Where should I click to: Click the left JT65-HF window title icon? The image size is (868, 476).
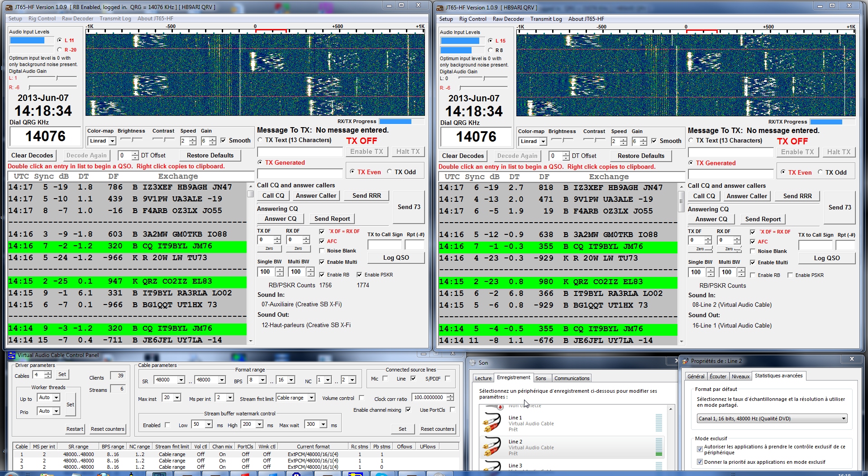click(10, 7)
